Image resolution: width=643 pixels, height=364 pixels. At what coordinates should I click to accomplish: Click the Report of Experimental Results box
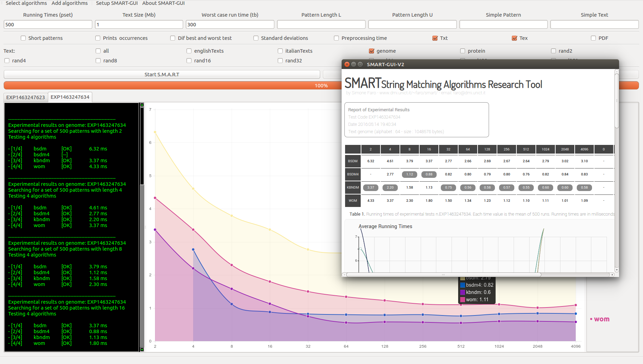417,120
